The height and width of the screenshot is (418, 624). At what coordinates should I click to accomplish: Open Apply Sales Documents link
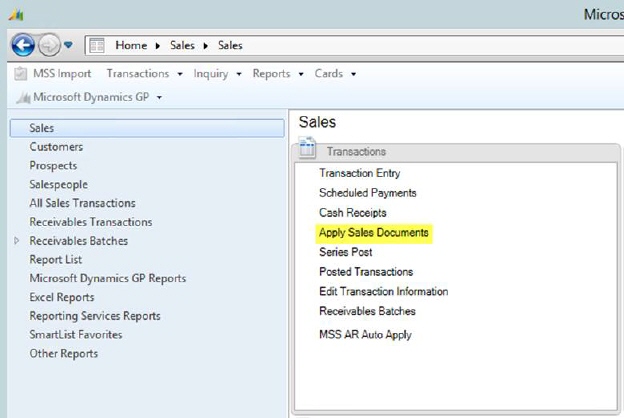373,232
